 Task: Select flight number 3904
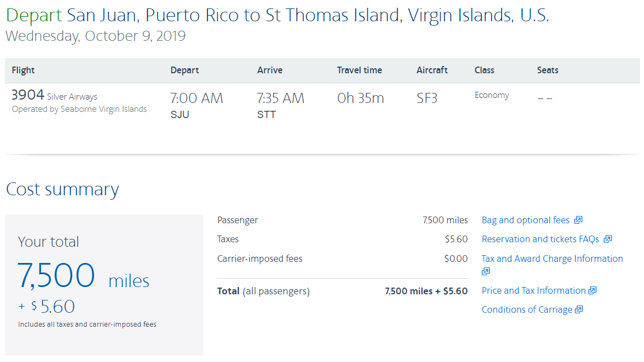pyautogui.click(x=27, y=96)
